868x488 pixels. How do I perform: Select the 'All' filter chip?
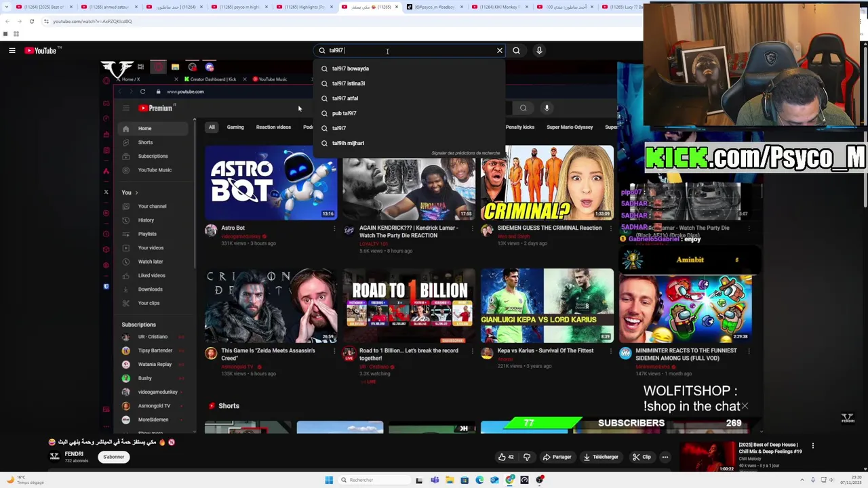click(212, 127)
